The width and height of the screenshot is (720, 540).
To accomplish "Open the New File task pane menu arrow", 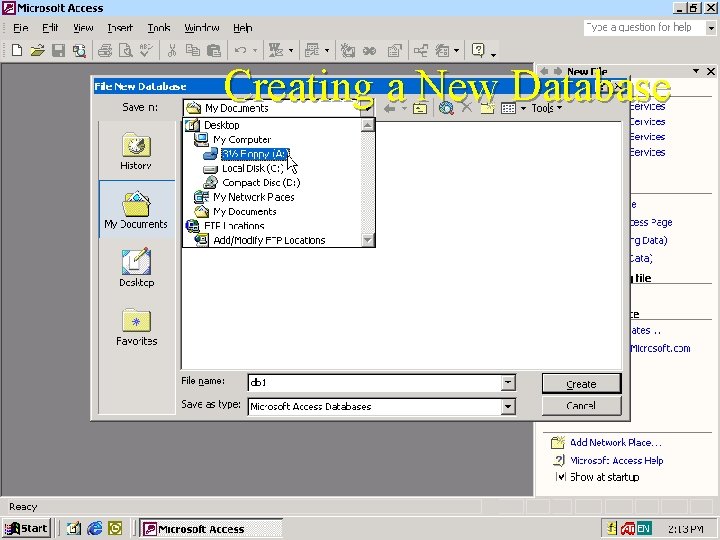I will pos(696,71).
